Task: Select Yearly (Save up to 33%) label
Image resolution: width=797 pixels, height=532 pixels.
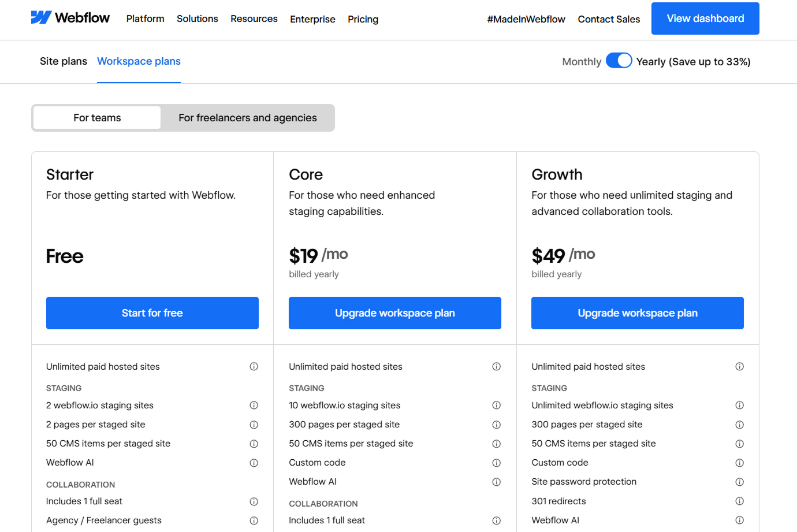Action: click(693, 62)
